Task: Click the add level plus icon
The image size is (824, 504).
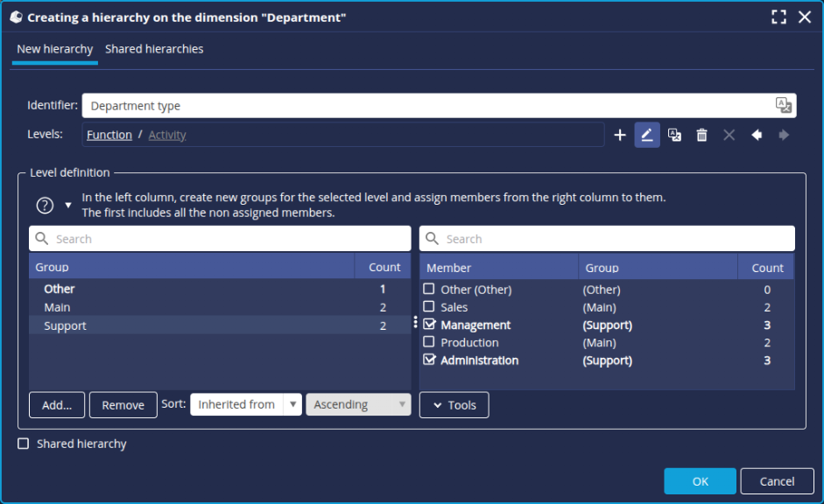Action: coord(620,135)
